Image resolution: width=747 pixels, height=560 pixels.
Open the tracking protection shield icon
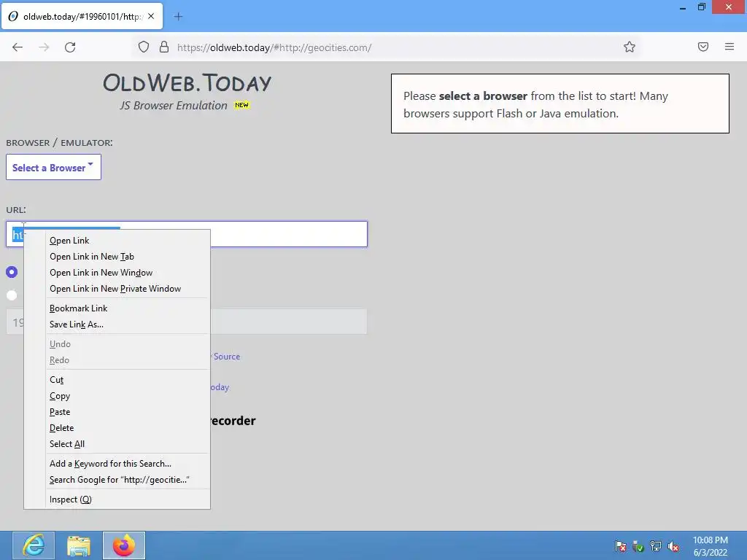pos(144,47)
